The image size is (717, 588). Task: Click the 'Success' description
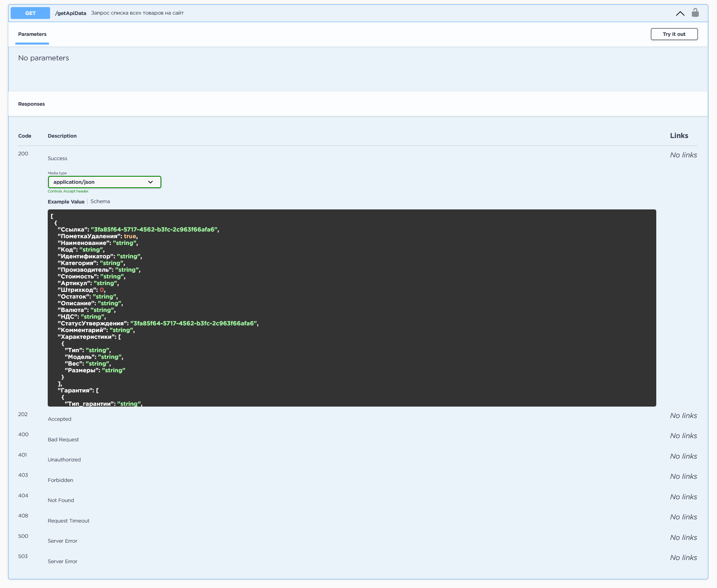[x=58, y=158]
